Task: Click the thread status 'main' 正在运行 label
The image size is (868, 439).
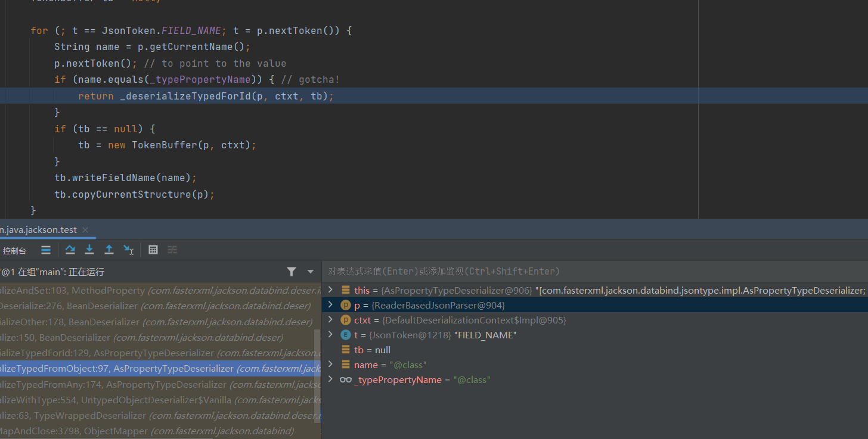Action: pyautogui.click(x=53, y=272)
